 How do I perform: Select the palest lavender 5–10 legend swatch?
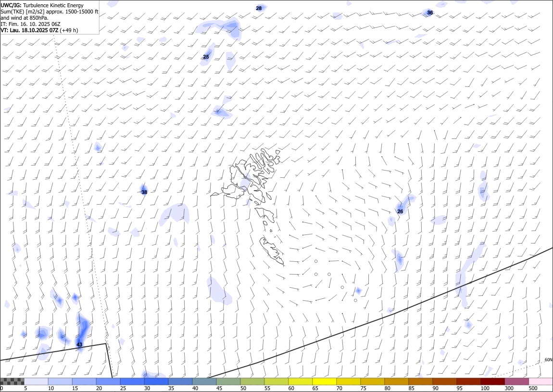point(36,381)
